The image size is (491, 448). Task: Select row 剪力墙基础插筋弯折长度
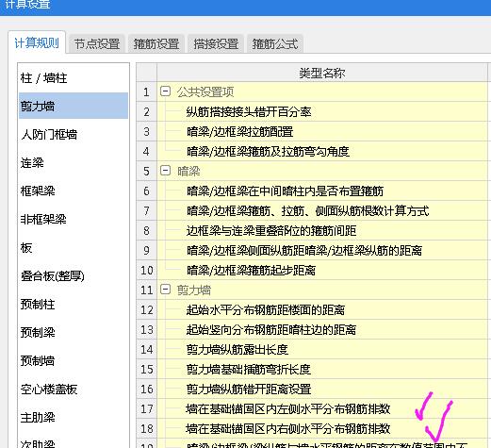coord(322,369)
